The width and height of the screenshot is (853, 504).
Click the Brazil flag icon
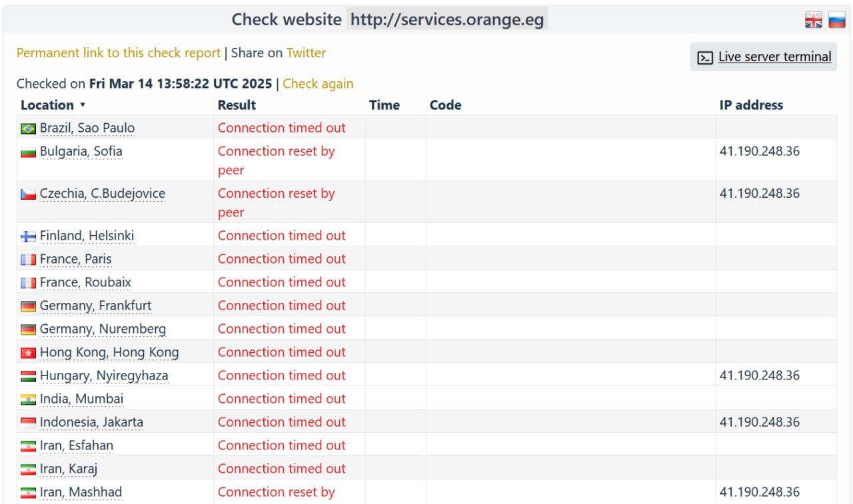click(28, 128)
